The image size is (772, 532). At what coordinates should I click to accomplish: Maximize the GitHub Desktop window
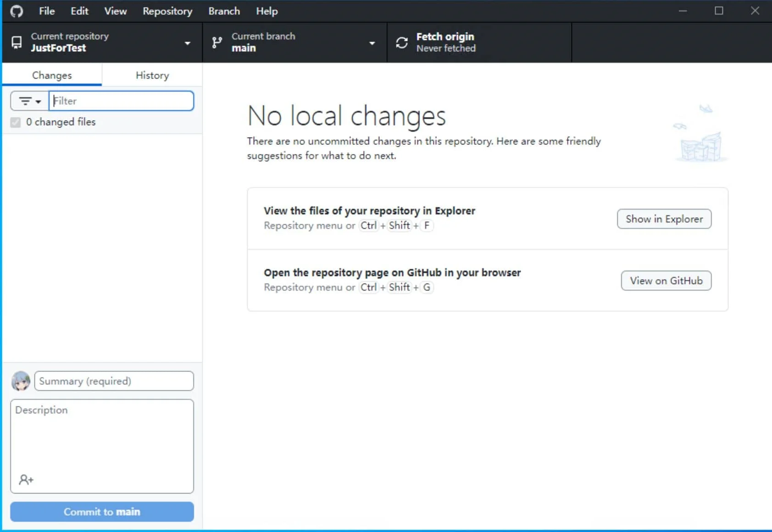point(719,11)
